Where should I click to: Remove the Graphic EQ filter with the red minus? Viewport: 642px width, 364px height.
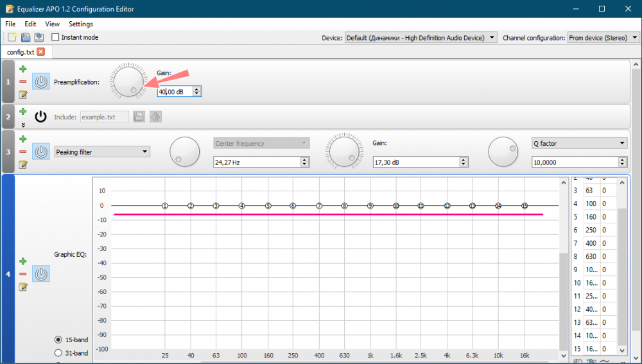[x=23, y=274]
